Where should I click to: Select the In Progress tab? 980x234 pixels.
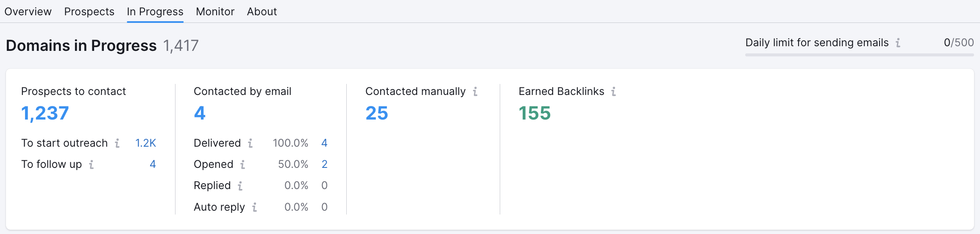coord(155,11)
